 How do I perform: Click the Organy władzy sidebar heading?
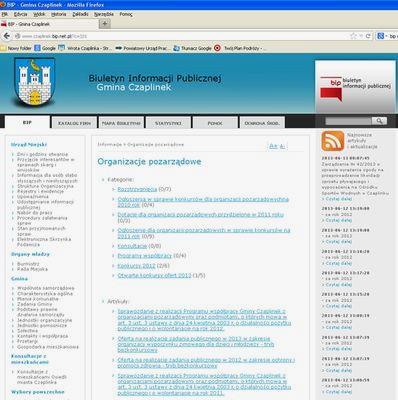click(30, 254)
